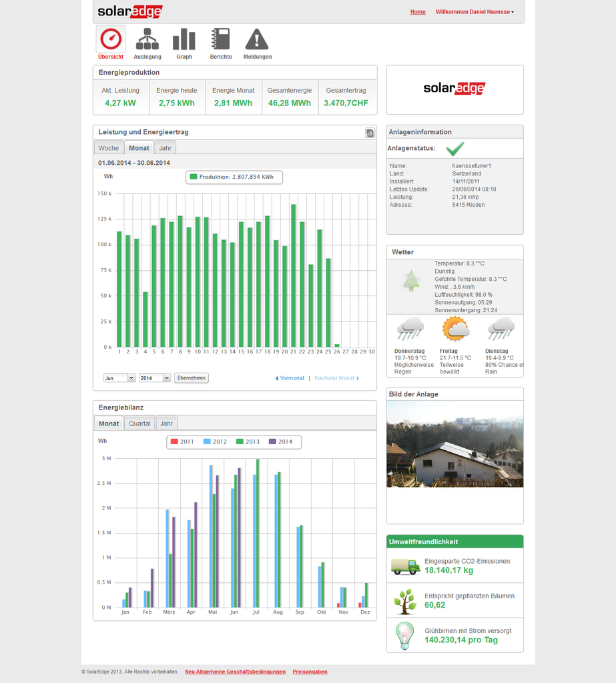Open the Berichte notebook icon

click(x=220, y=39)
